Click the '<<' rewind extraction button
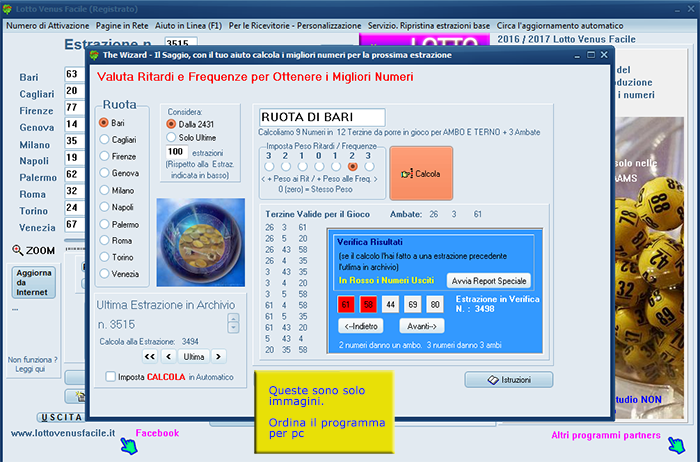 pyautogui.click(x=150, y=356)
